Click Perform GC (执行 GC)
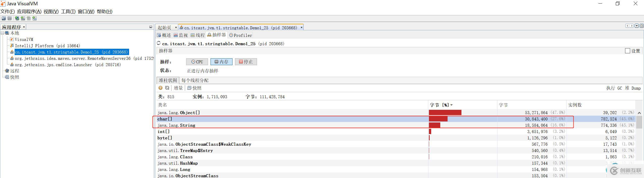644x178 pixels. [614, 88]
